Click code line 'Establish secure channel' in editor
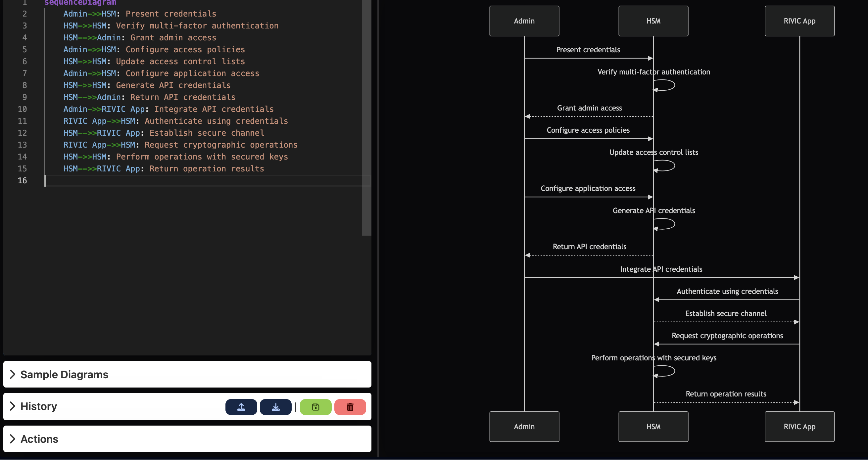The image size is (868, 460). [164, 133]
